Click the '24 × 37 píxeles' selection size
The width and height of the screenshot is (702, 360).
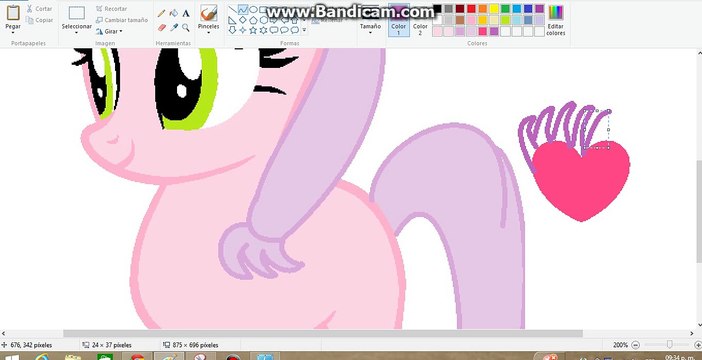111,345
